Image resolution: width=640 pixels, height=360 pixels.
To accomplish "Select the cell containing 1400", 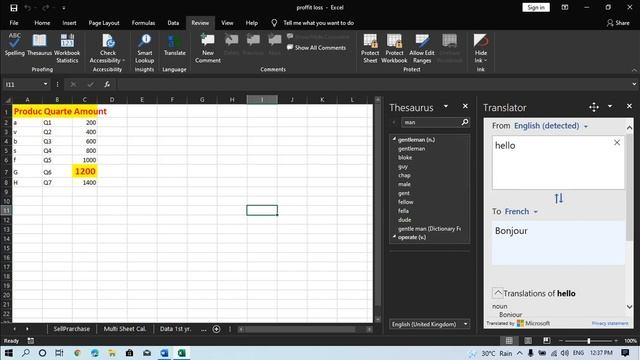I will tap(85, 182).
